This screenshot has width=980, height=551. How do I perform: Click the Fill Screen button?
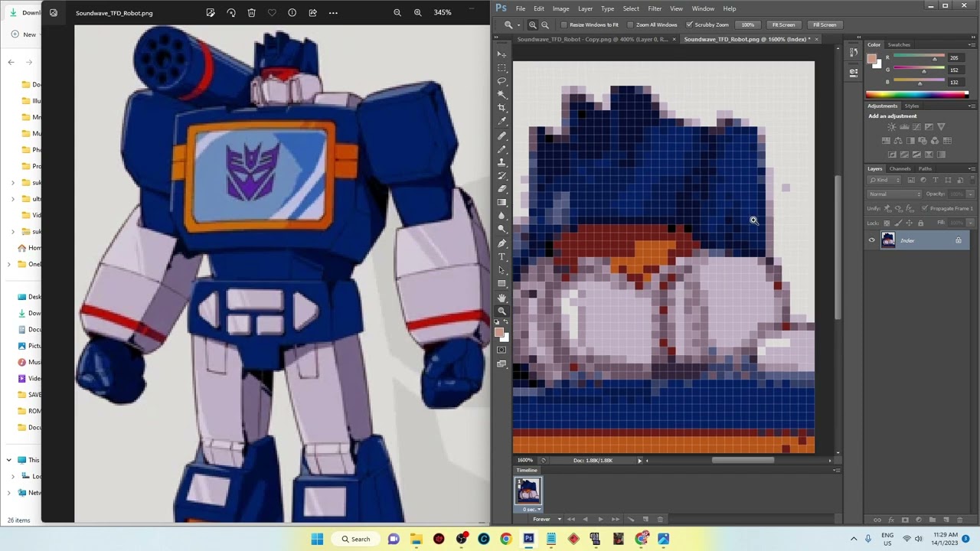(x=825, y=24)
